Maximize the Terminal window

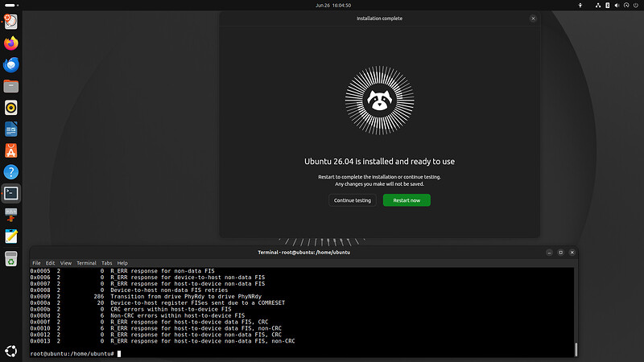560,253
